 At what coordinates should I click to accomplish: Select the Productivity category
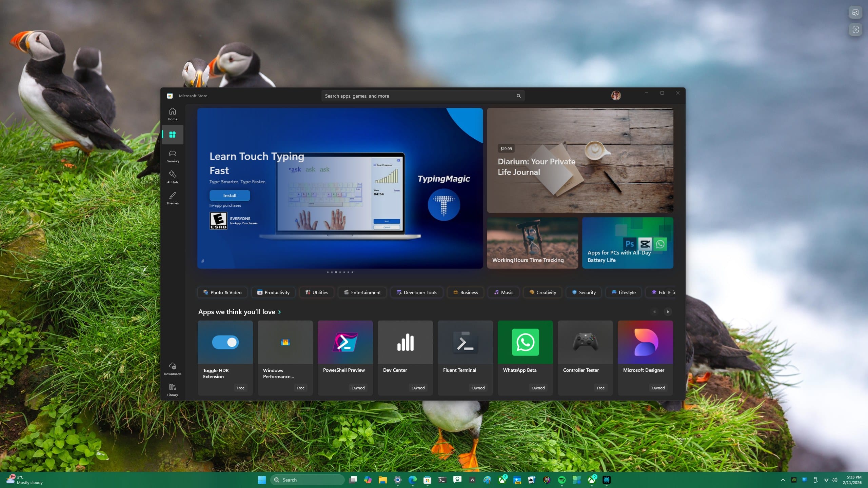273,292
